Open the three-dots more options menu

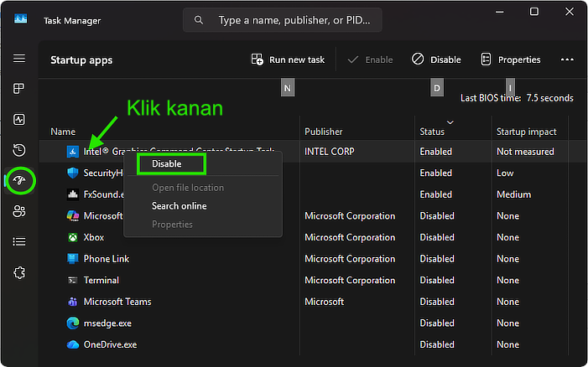pos(567,59)
